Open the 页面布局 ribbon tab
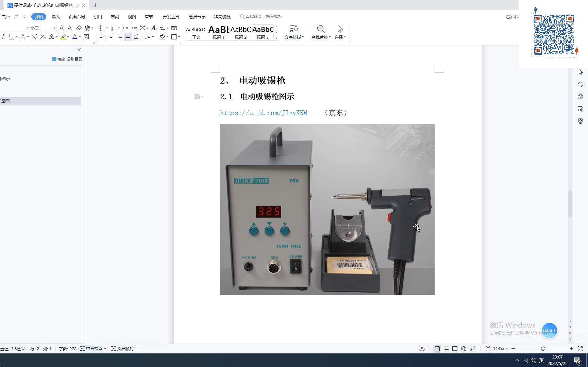Screen dimensions: 588x367 pyautogui.click(x=77, y=17)
